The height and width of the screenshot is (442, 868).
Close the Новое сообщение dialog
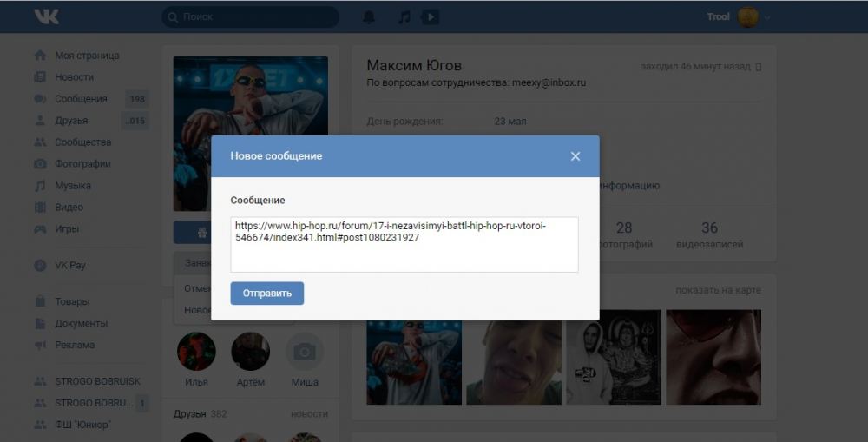click(575, 156)
